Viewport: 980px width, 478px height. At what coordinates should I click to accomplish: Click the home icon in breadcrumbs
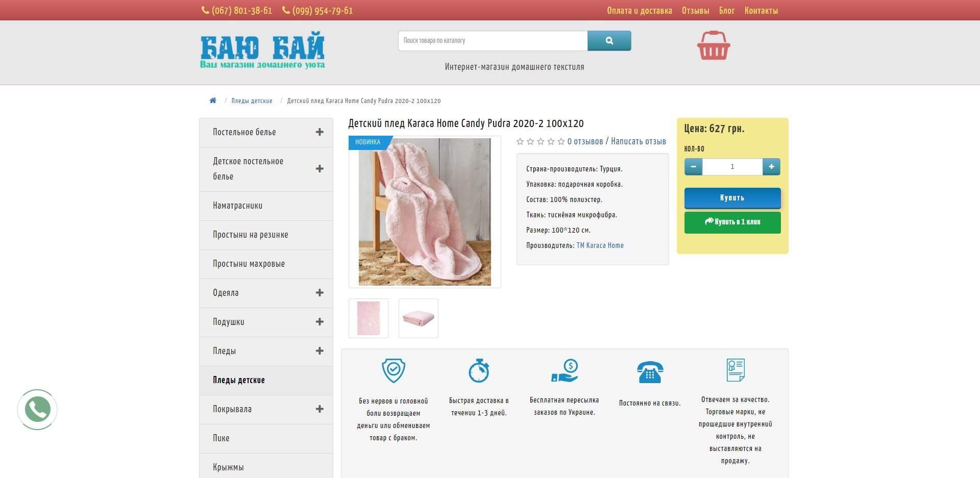[x=213, y=100]
